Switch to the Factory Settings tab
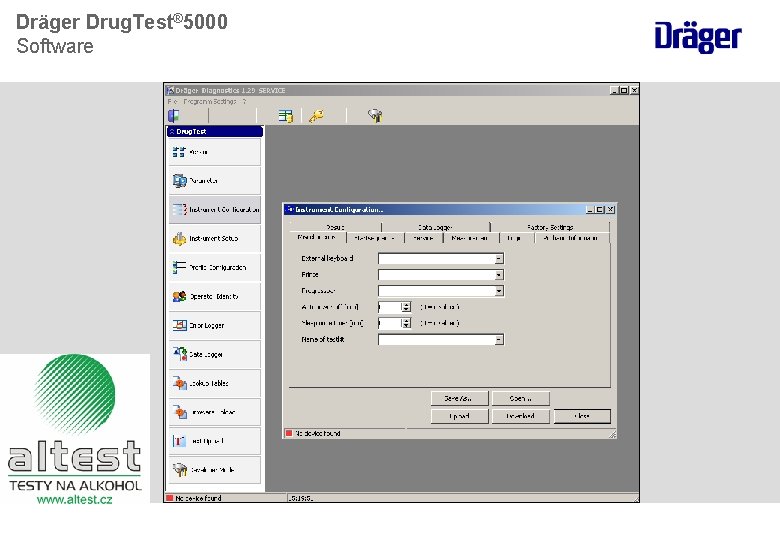The image size is (780, 540). point(550,227)
